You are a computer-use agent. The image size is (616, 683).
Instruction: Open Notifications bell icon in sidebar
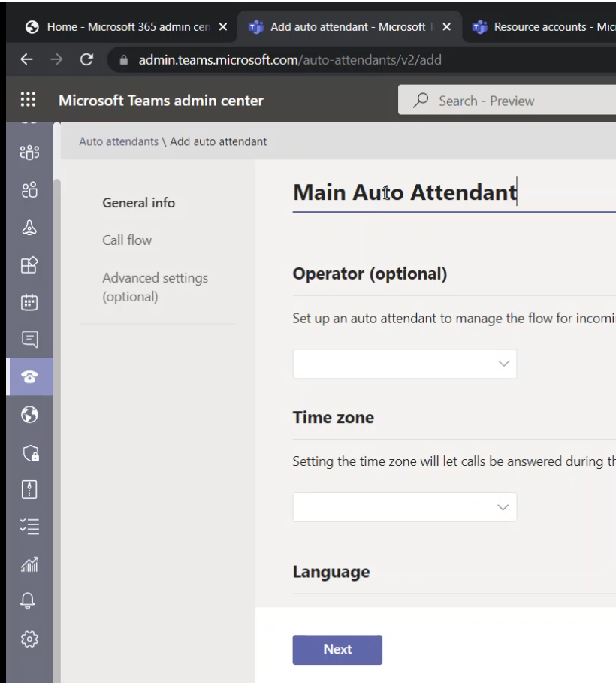[29, 601]
